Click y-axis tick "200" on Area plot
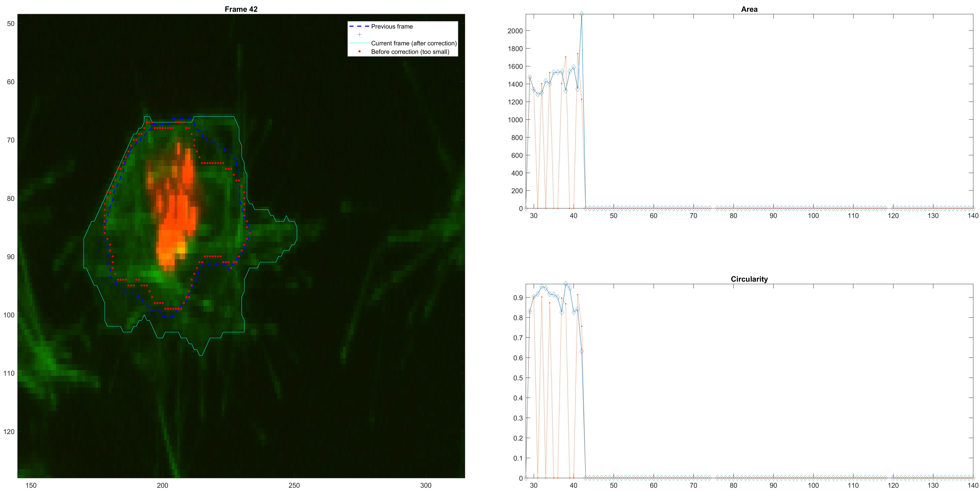Image resolution: width=980 pixels, height=491 pixels. point(517,191)
